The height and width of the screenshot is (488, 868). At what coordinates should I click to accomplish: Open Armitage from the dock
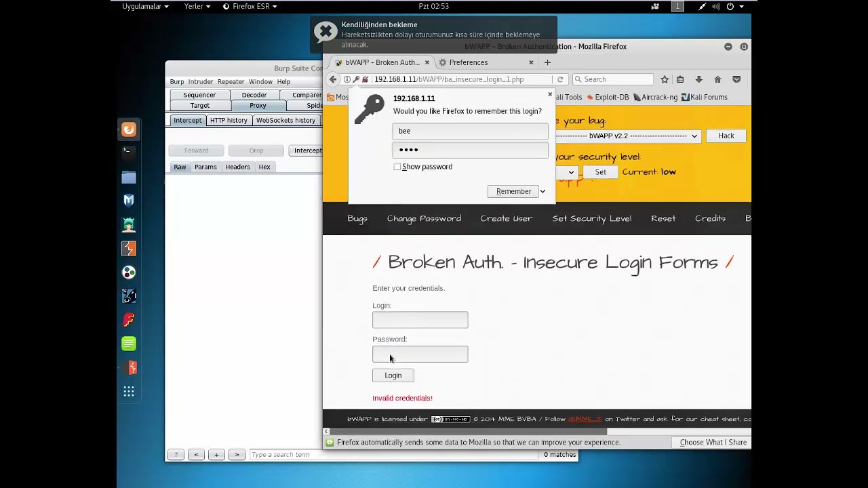coord(129,224)
